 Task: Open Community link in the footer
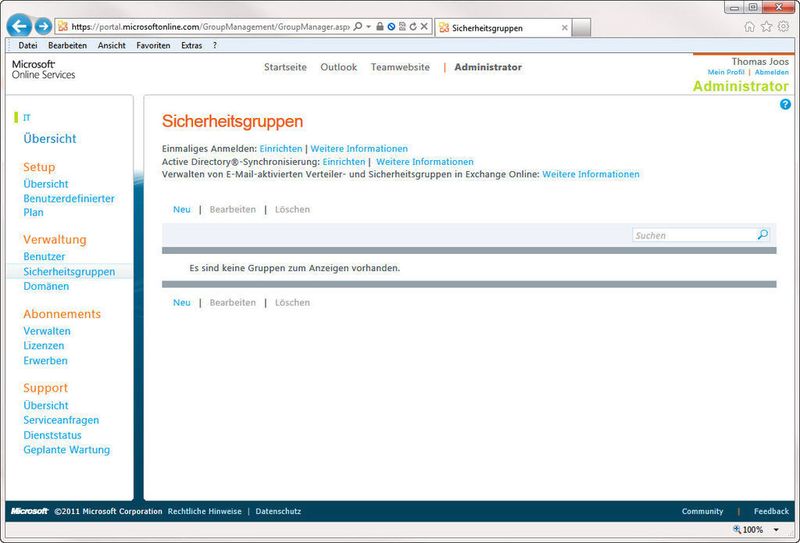click(703, 511)
